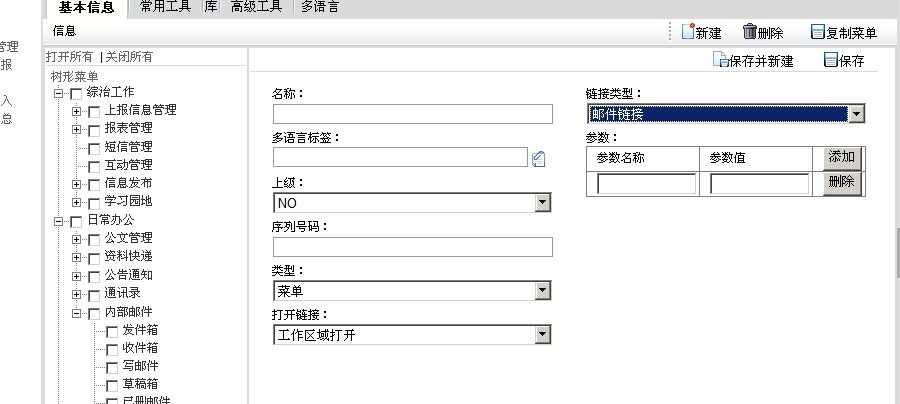900x404 pixels.
Task: Click the 添加 parameter button
Action: [x=842, y=158]
